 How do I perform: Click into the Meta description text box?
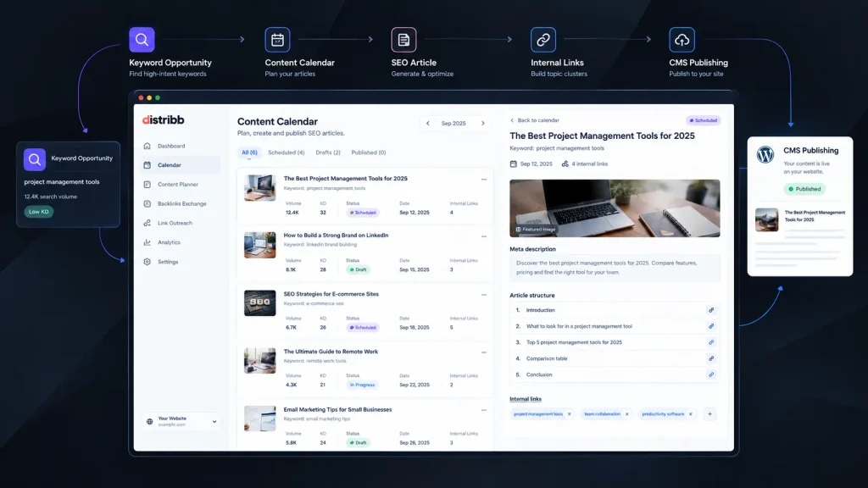click(x=615, y=268)
